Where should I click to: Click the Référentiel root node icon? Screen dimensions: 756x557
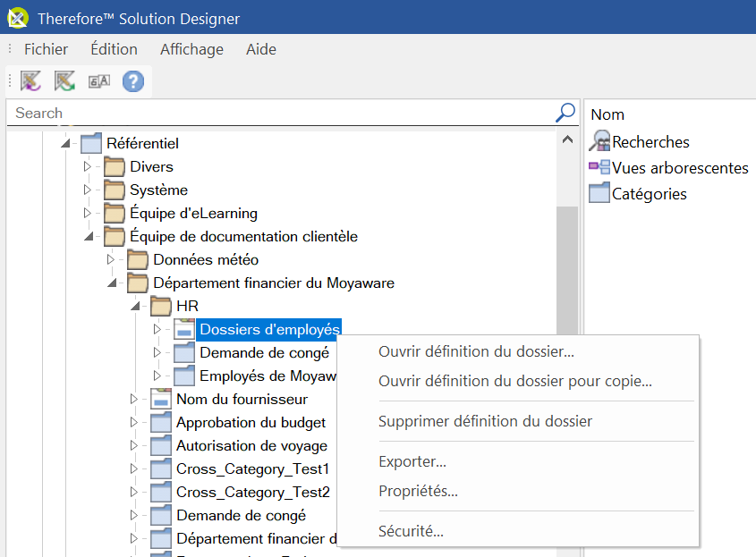(91, 143)
